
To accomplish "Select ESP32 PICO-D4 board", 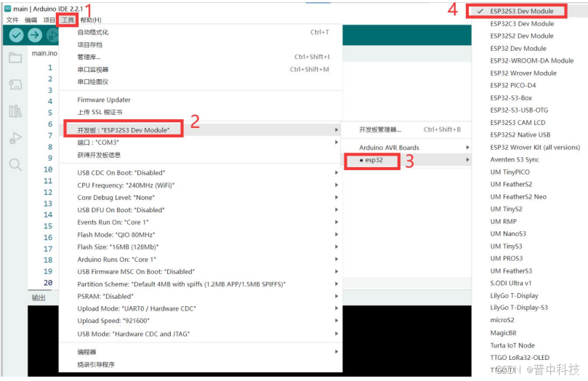I will pyautogui.click(x=530, y=86).
